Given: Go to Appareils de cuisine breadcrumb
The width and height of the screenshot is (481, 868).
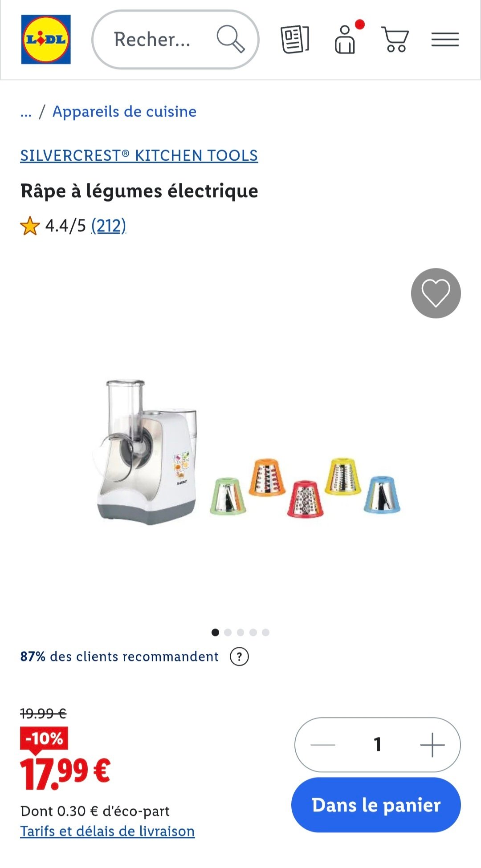Looking at the screenshot, I should coord(124,112).
